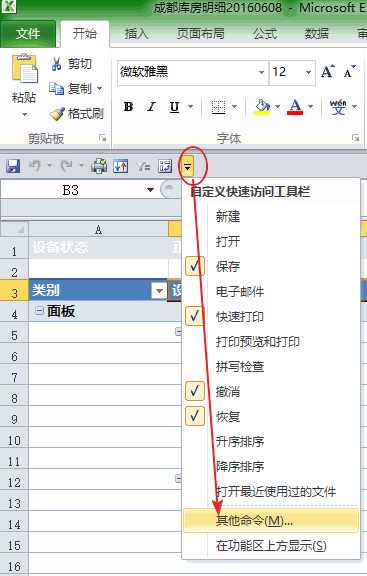
Task: Decrease font size with small A
Action: pyautogui.click(x=349, y=72)
